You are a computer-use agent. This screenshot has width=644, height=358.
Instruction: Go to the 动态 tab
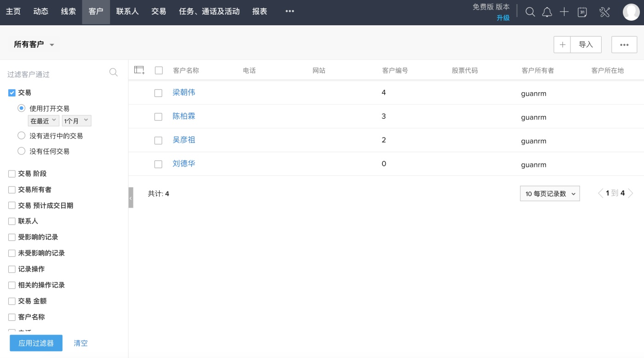pos(41,11)
